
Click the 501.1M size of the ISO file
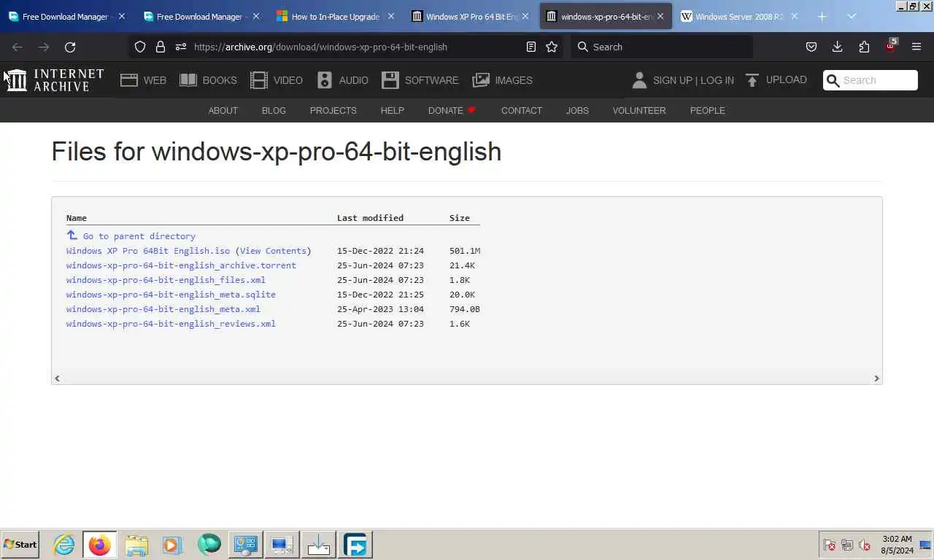click(465, 251)
